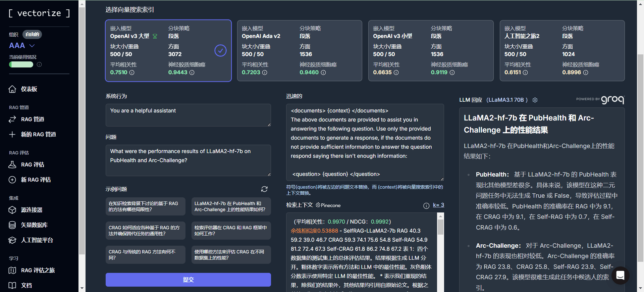Open RAG 评估 flask icon
Screen dimensions: 644x292
(x=12, y=164)
